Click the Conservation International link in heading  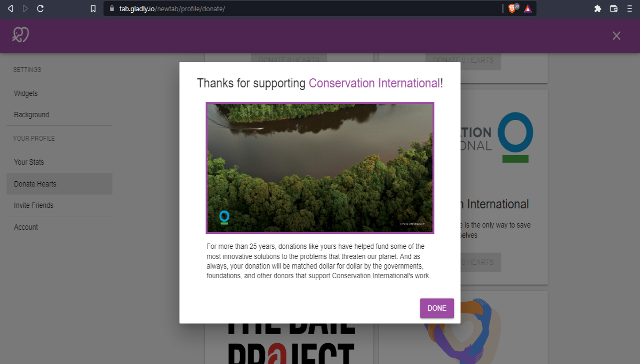(x=374, y=83)
